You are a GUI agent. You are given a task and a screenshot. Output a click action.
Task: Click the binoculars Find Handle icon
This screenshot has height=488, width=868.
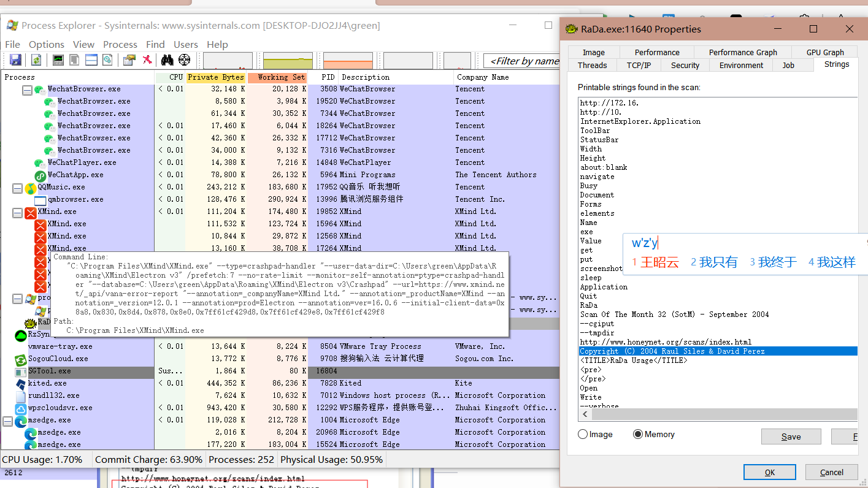pos(167,59)
